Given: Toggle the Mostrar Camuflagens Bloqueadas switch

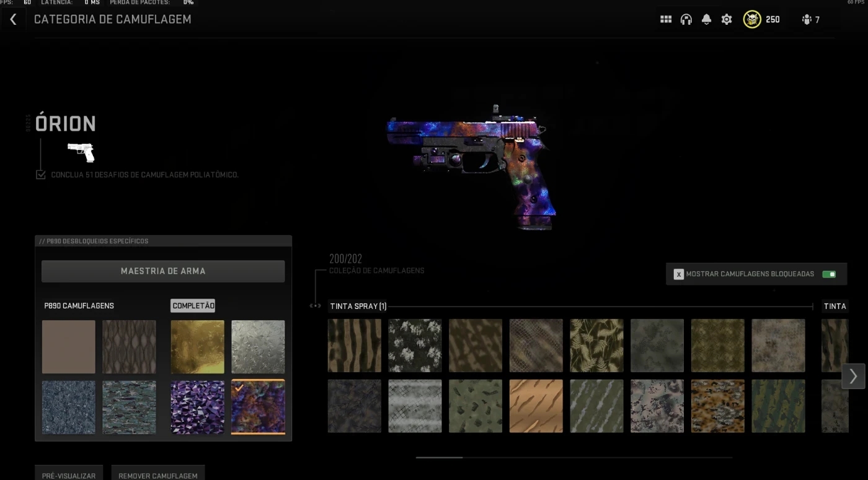Looking at the screenshot, I should pos(829,274).
